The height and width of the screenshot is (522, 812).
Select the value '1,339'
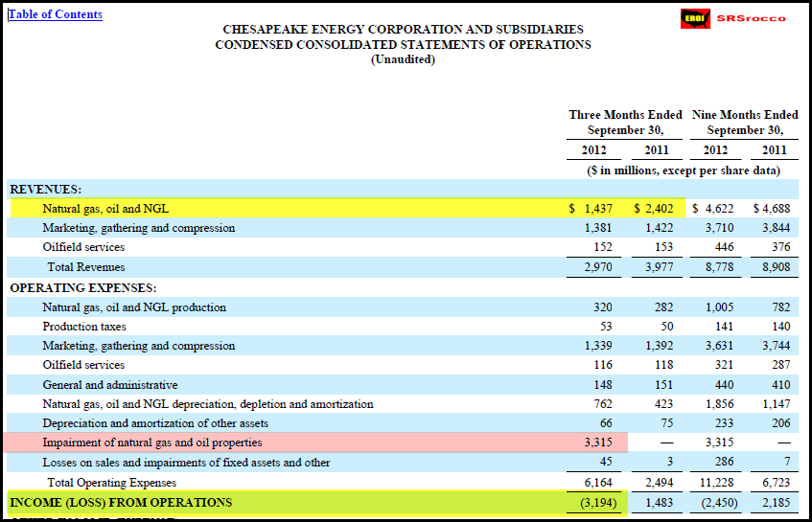598,346
